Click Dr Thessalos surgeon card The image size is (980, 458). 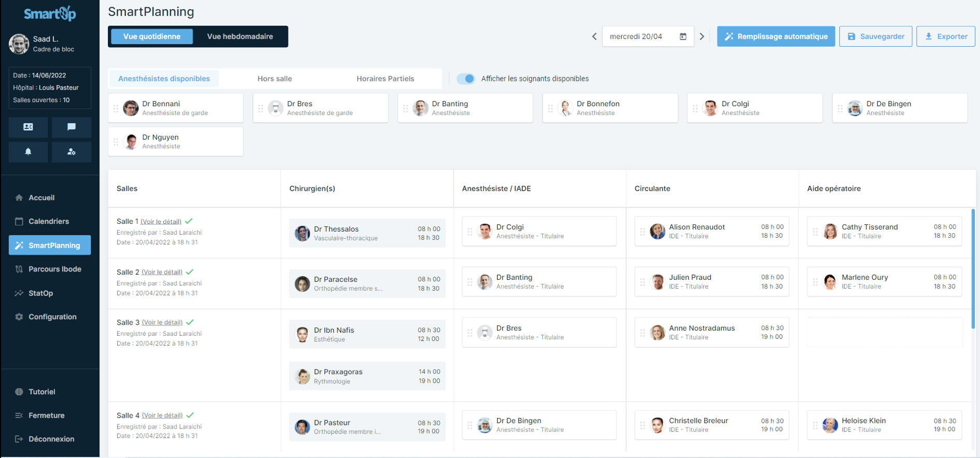point(367,233)
